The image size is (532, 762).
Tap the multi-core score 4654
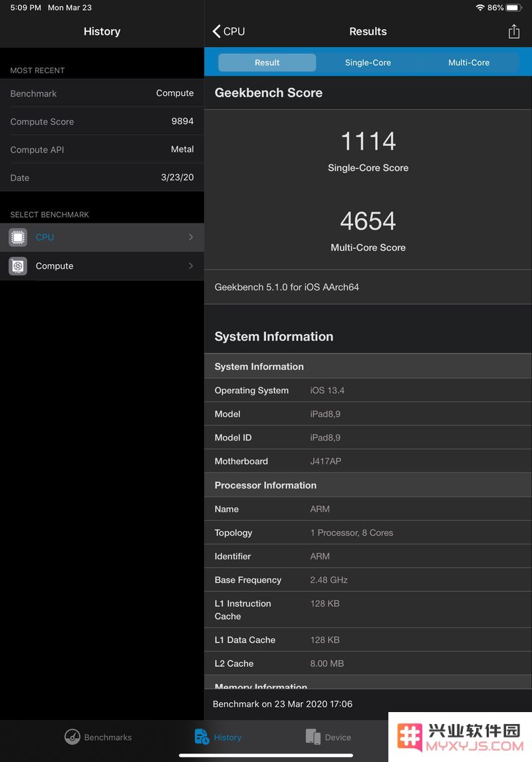[368, 221]
